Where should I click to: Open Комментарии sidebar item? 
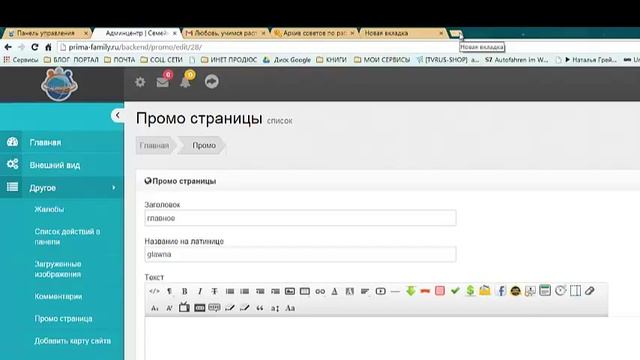click(x=58, y=297)
